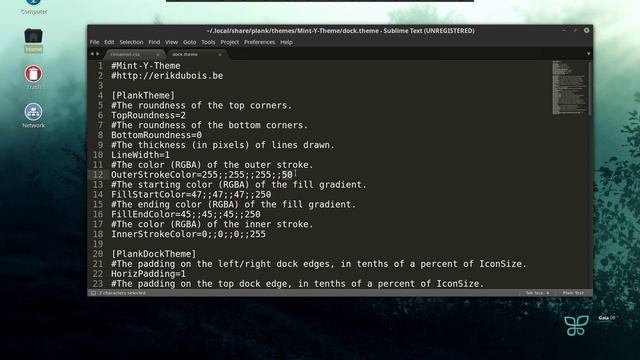Image resolution: width=640 pixels, height=360 pixels.
Task: Click the "TopRoundness=2" line
Action: coord(149,116)
